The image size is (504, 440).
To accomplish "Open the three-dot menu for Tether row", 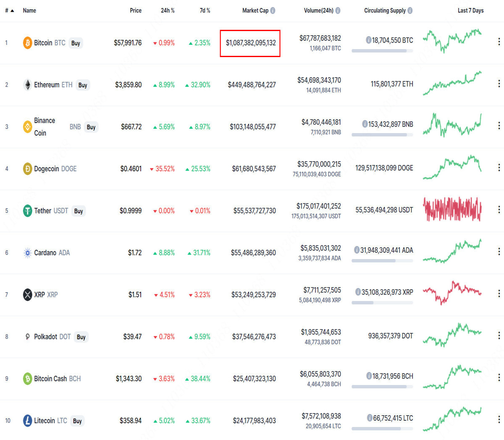I will pyautogui.click(x=499, y=210).
